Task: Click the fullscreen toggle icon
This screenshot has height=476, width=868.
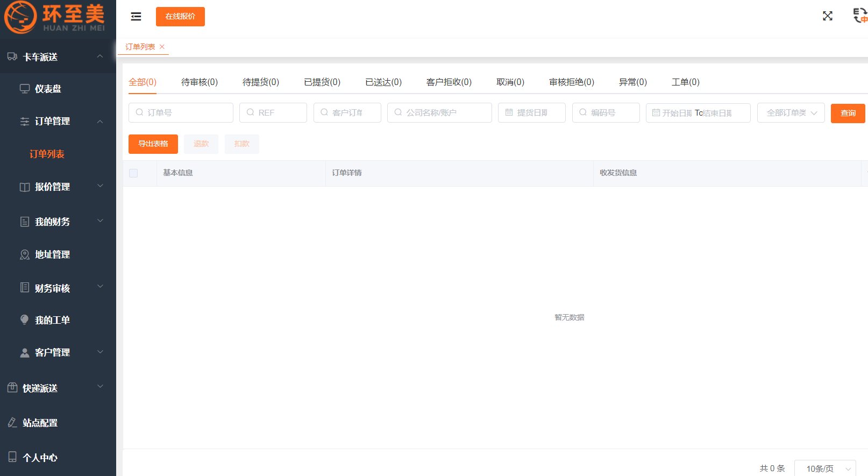Action: 827,16
